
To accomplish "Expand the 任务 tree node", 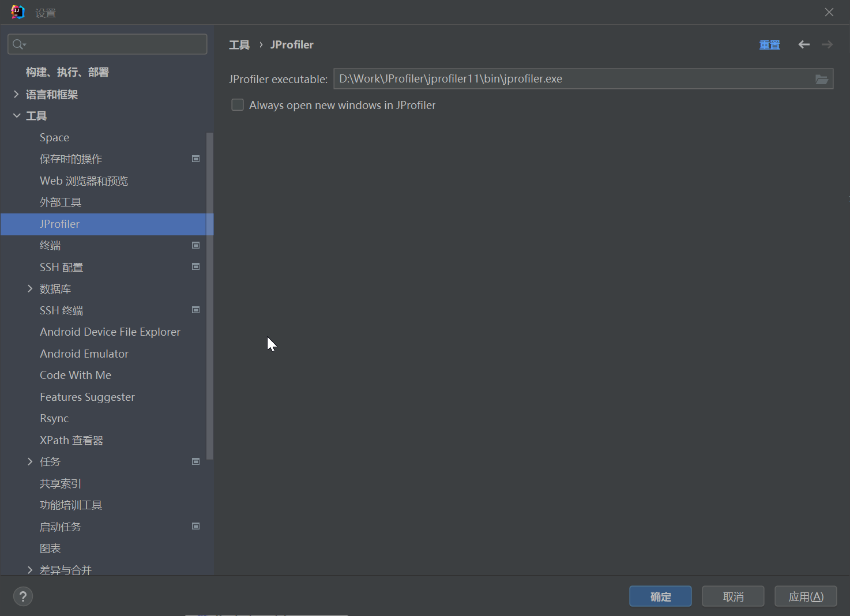I will (x=30, y=461).
